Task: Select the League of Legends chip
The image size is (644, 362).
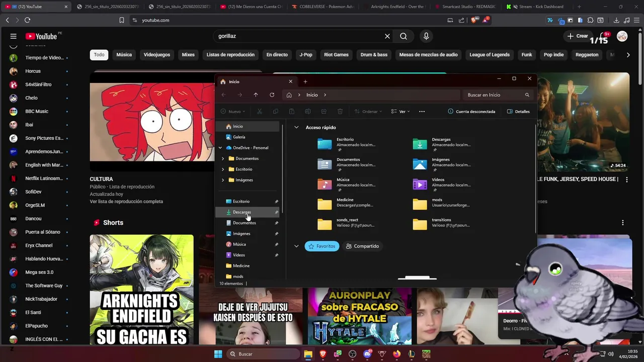Action: pyautogui.click(x=490, y=55)
